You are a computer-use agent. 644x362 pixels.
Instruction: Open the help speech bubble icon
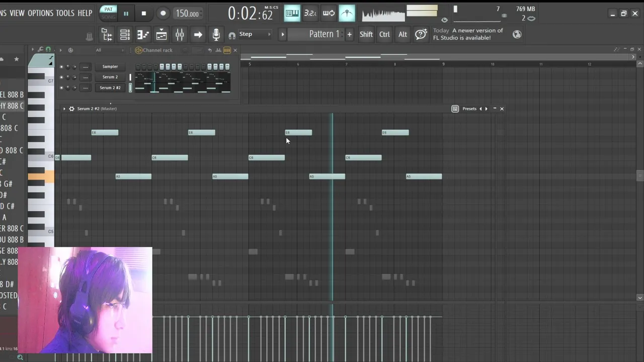421,34
